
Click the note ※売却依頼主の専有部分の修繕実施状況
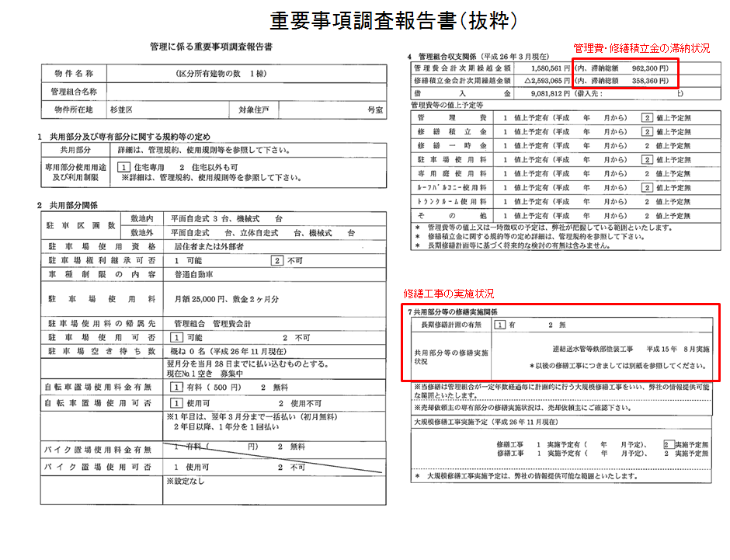523,408
